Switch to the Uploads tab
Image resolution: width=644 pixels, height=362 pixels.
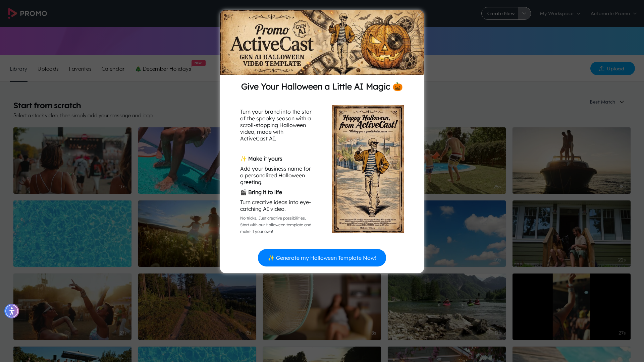pos(48,69)
